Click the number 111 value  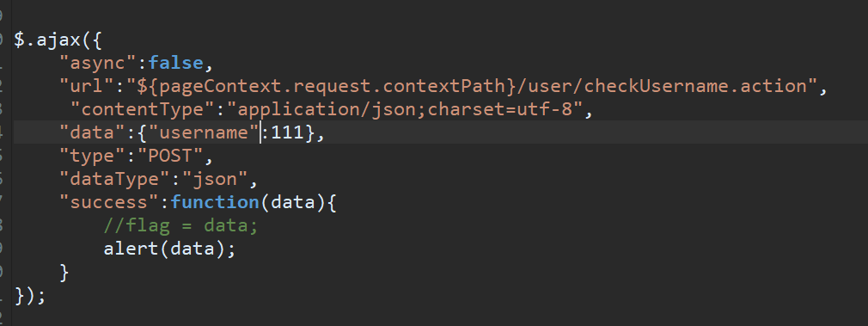(287, 133)
